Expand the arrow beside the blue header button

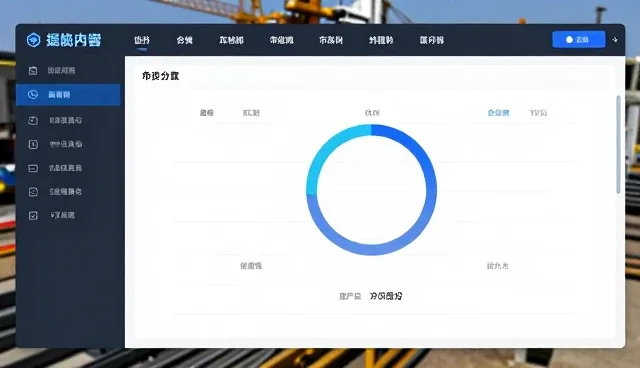point(615,40)
